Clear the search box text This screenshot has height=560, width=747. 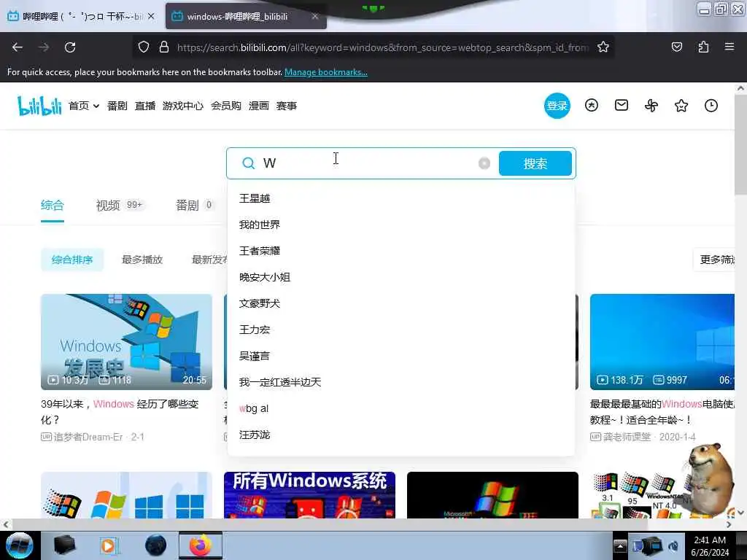pos(484,163)
